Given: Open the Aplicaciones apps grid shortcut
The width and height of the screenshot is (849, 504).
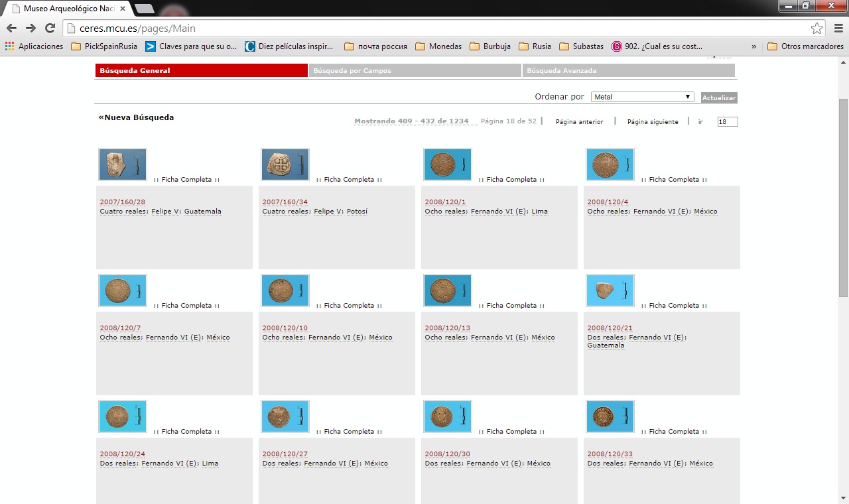Looking at the screenshot, I should (x=34, y=46).
